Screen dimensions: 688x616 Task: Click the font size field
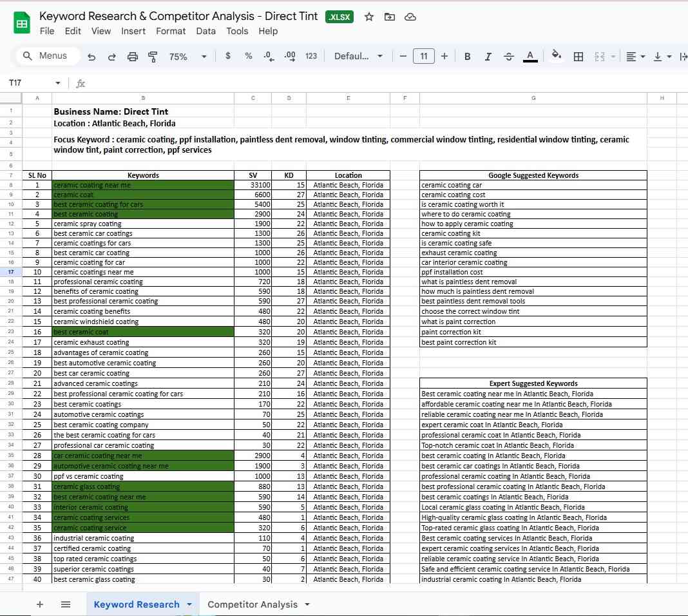coord(423,56)
